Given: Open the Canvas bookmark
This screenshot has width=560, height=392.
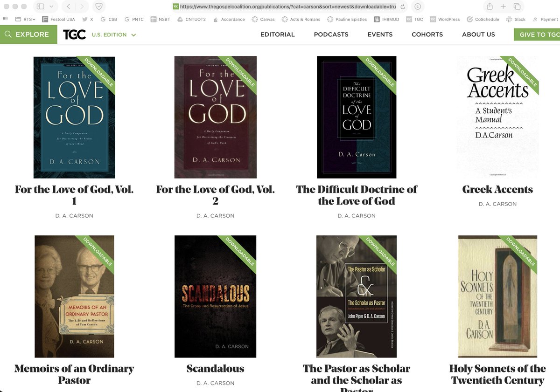Looking at the screenshot, I should [x=263, y=19].
